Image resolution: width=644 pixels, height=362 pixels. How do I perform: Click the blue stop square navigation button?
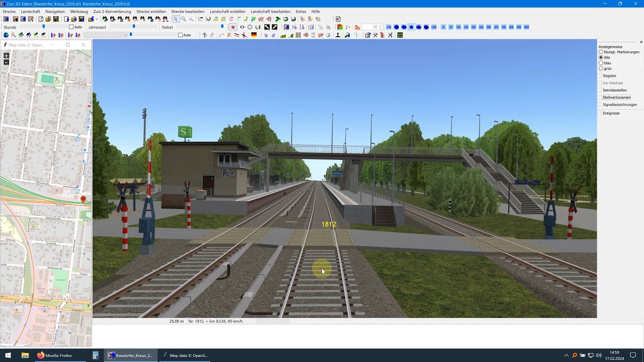(411, 27)
